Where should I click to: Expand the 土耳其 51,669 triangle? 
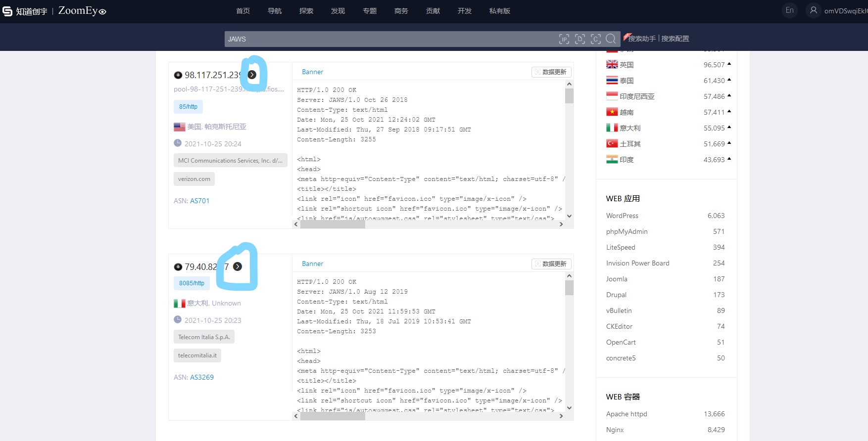point(729,143)
